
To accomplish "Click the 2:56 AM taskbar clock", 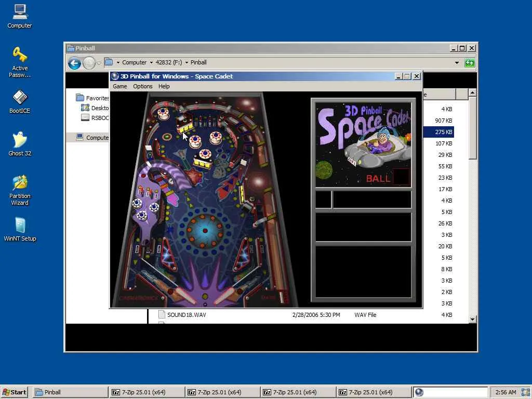I will pyautogui.click(x=506, y=392).
